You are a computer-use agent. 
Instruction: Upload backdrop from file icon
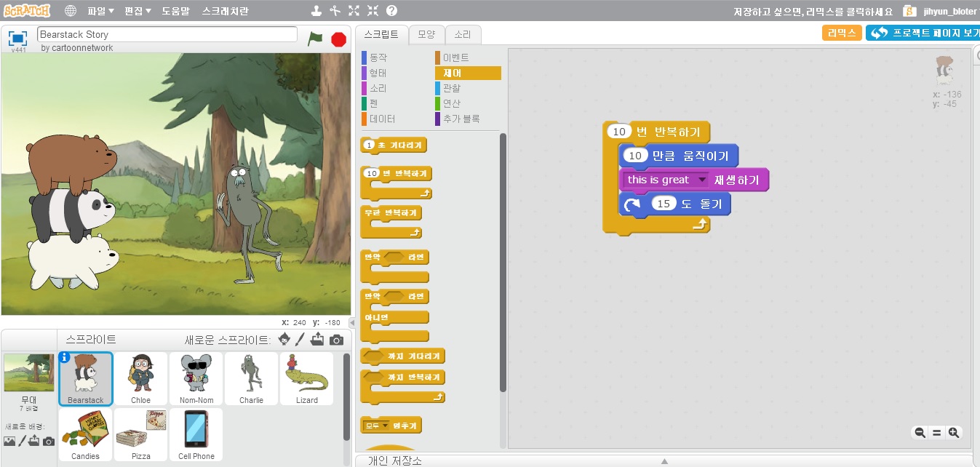point(34,441)
